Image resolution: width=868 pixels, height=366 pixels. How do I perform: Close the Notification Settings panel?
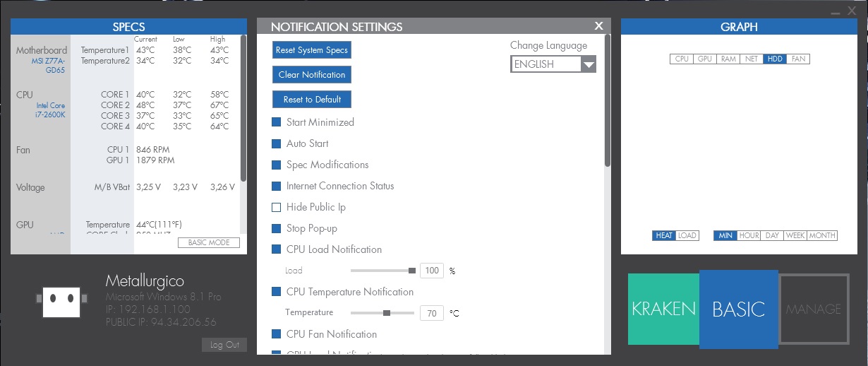pos(599,26)
